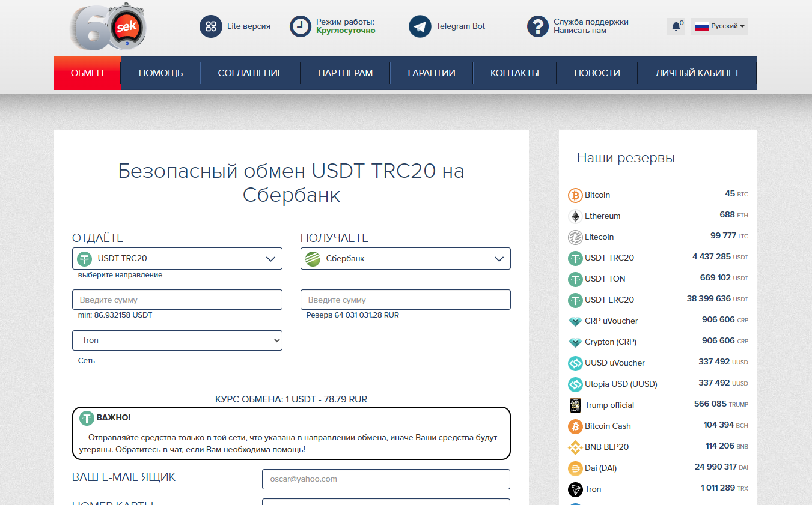Focus the ПОЛУЧАЕТЕ amount input field
The width and height of the screenshot is (812, 505).
(406, 300)
